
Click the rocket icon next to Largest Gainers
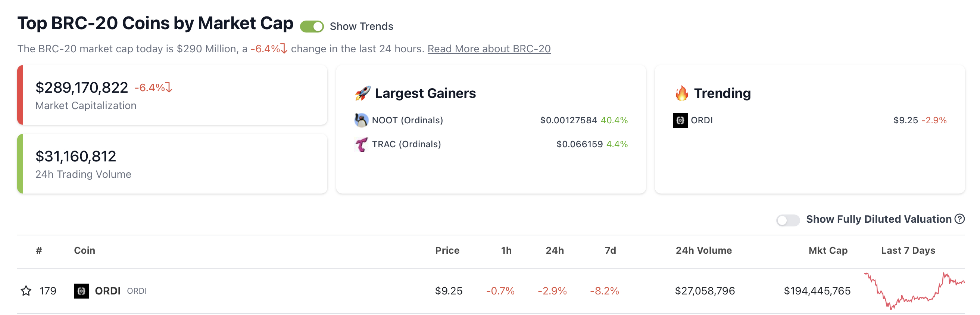tap(362, 93)
